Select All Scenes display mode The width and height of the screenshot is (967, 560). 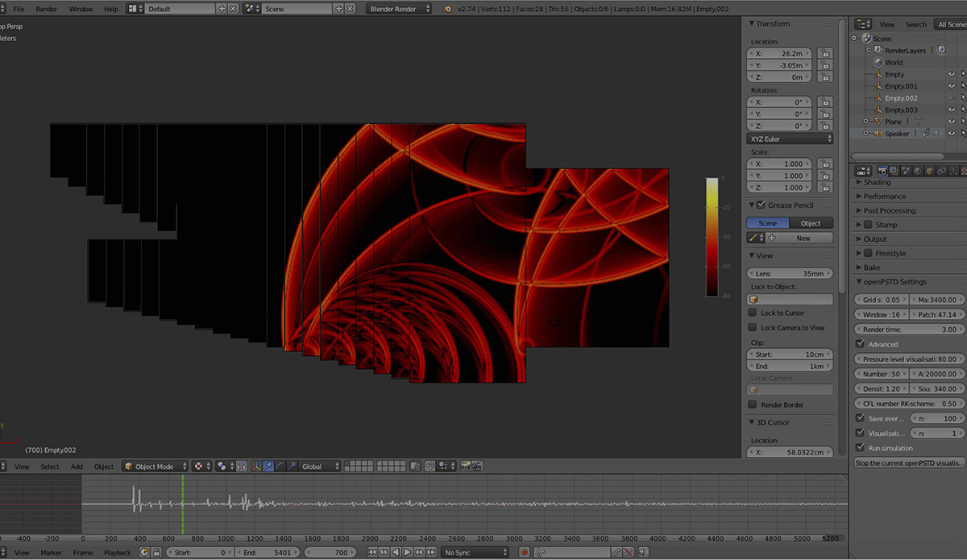[x=951, y=25]
